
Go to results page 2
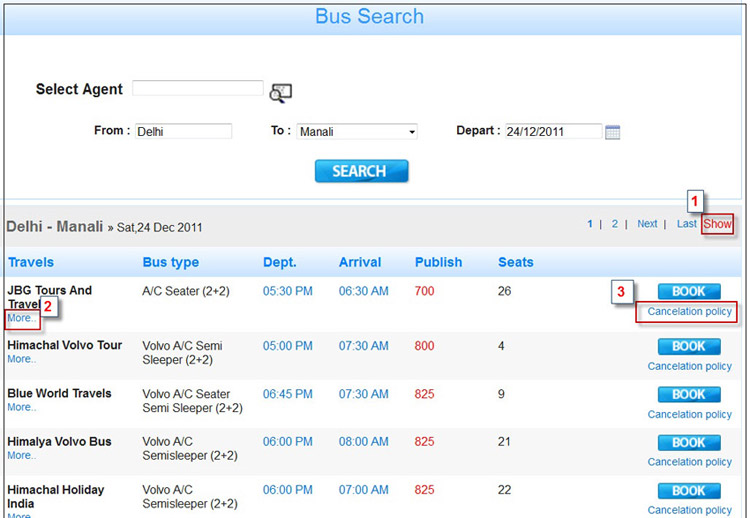[x=615, y=224]
